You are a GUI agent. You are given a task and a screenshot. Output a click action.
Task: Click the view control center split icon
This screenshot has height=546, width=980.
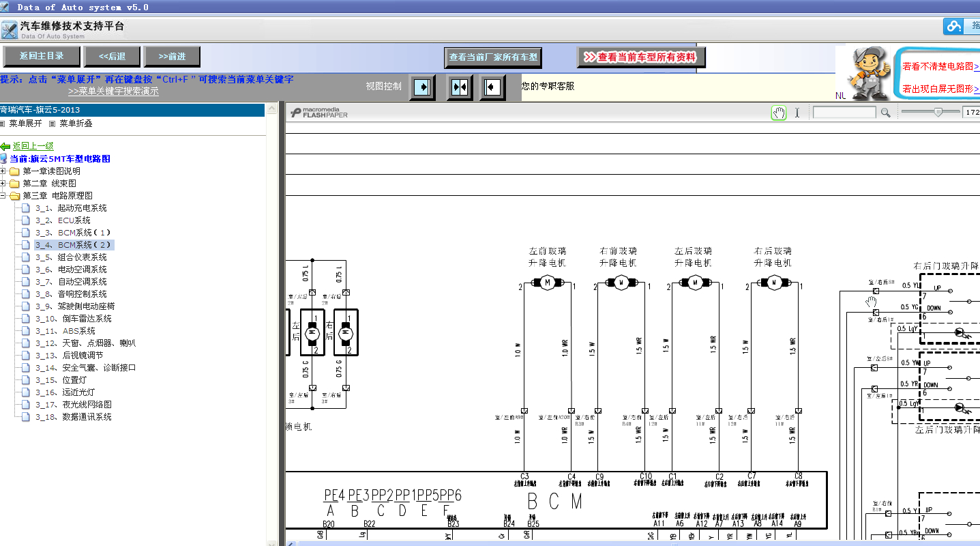460,87
